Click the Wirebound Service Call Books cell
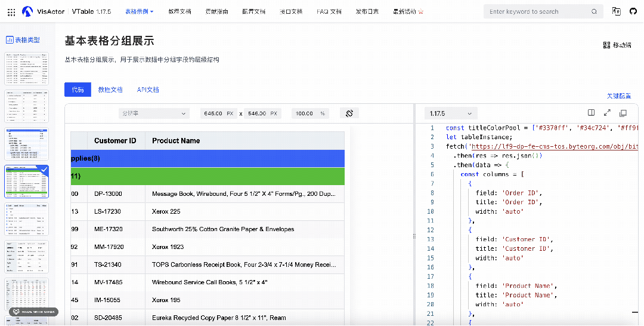Viewport: 644px width, 326px height. coord(245,282)
